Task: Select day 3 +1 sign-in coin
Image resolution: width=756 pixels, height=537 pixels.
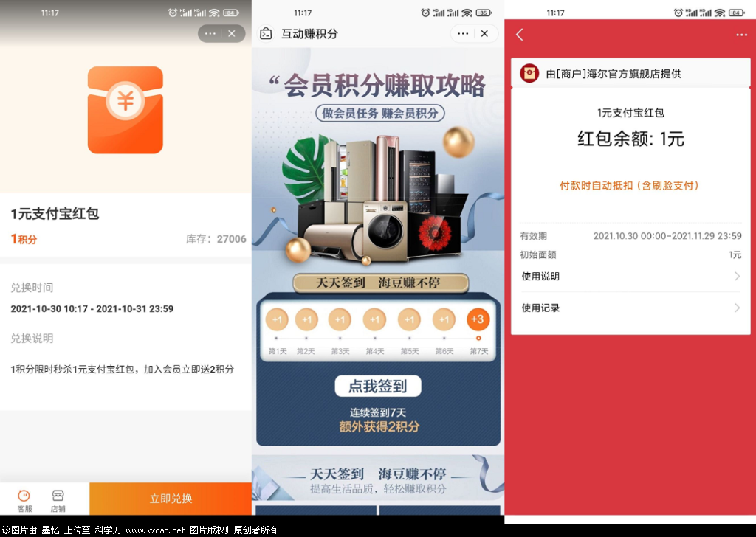Action: click(x=340, y=319)
